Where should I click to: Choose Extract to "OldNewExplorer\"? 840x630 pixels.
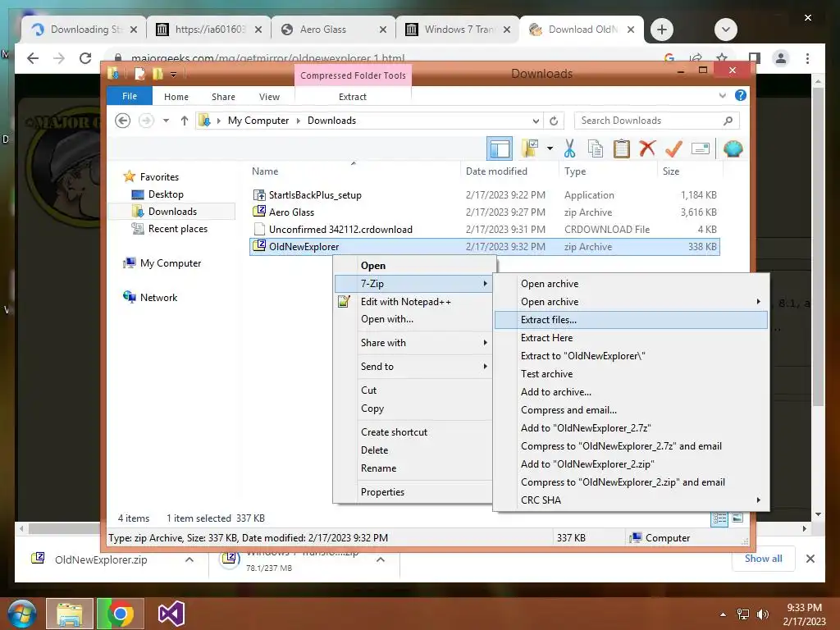[631, 356]
